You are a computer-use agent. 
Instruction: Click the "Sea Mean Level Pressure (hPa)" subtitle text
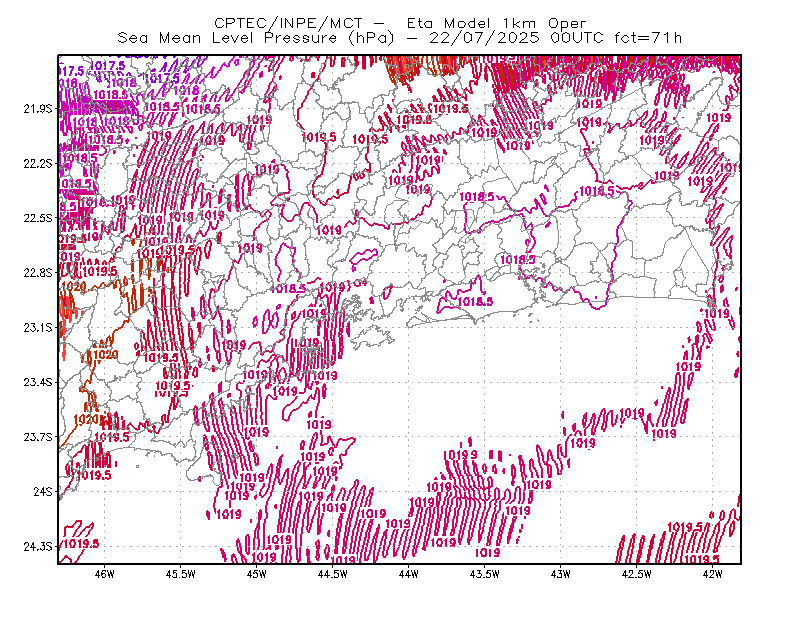(256, 38)
